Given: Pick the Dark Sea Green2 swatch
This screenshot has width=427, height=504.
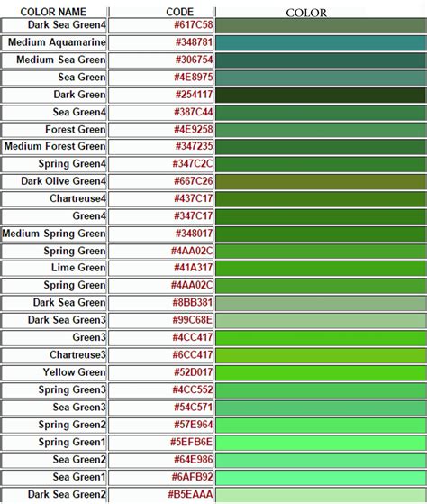Looking at the screenshot, I should pyautogui.click(x=321, y=495).
